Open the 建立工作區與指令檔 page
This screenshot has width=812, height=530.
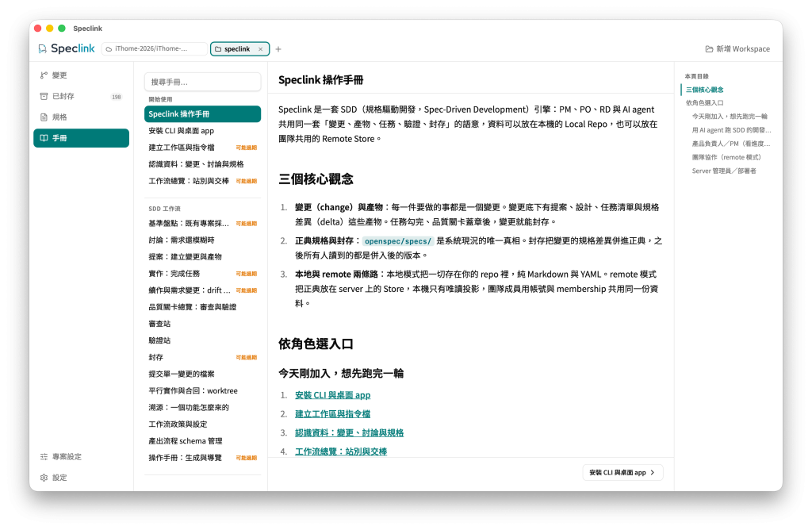click(x=202, y=148)
